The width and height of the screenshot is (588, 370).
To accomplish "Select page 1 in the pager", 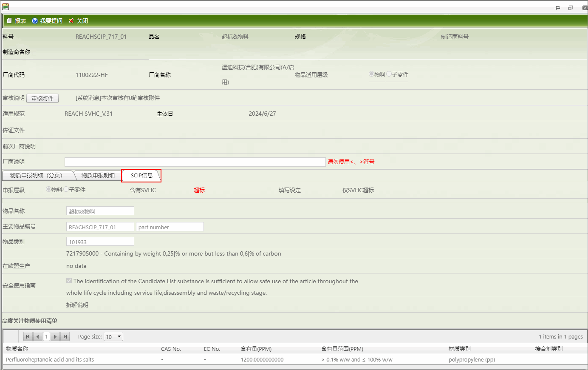I will [46, 336].
